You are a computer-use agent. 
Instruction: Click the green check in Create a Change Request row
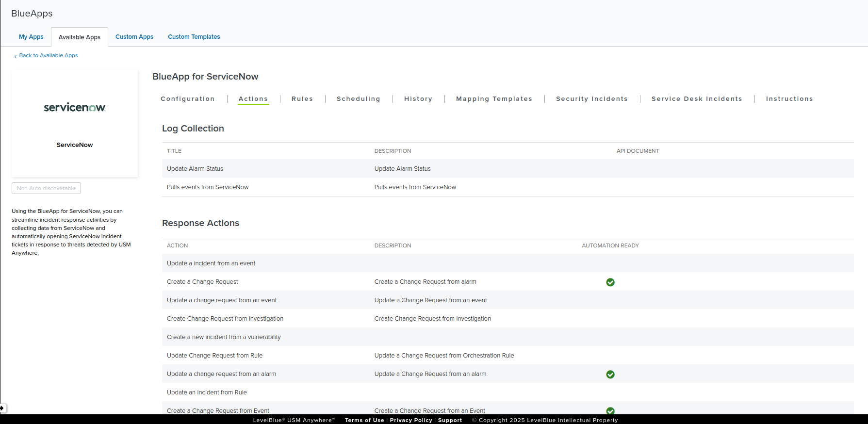pos(610,282)
